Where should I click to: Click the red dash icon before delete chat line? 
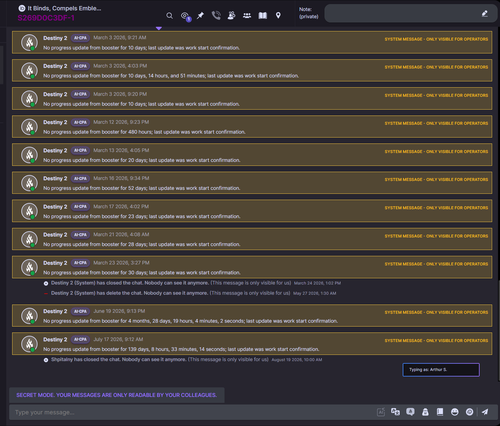tap(46, 294)
